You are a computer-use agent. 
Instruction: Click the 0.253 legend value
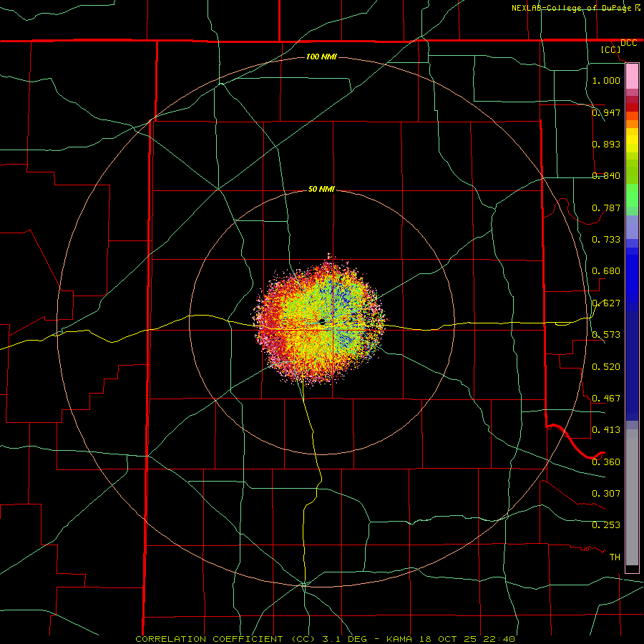click(x=606, y=525)
